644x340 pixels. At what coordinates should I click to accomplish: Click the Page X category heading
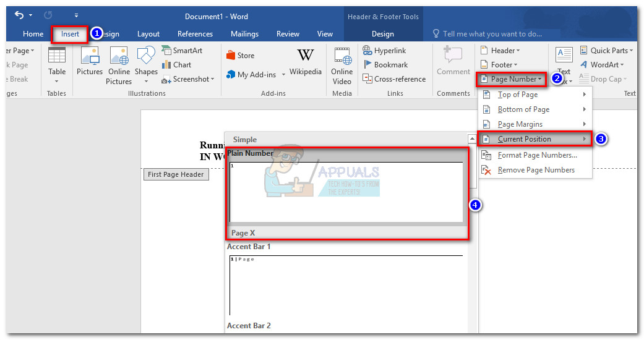pyautogui.click(x=243, y=233)
